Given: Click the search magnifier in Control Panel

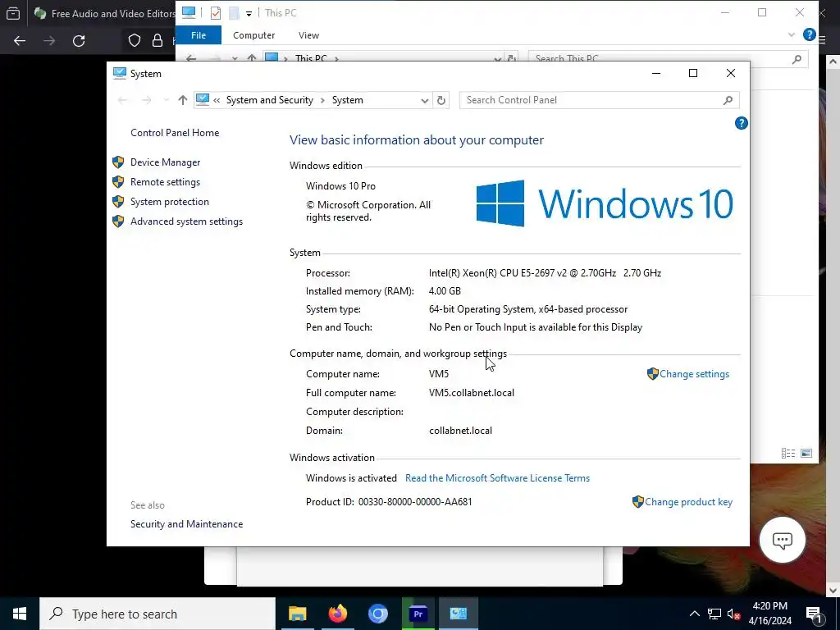Looking at the screenshot, I should (728, 100).
